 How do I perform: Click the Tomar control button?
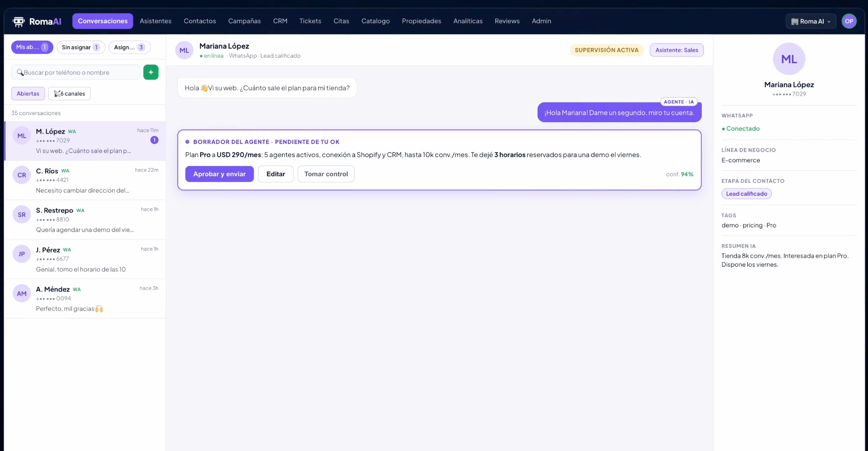(326, 174)
